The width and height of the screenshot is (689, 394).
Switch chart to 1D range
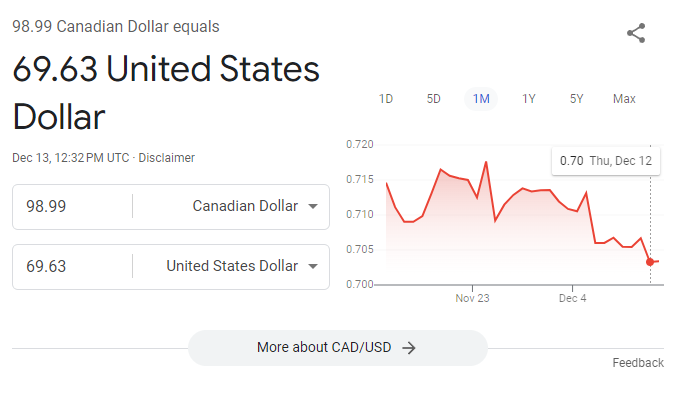click(386, 99)
